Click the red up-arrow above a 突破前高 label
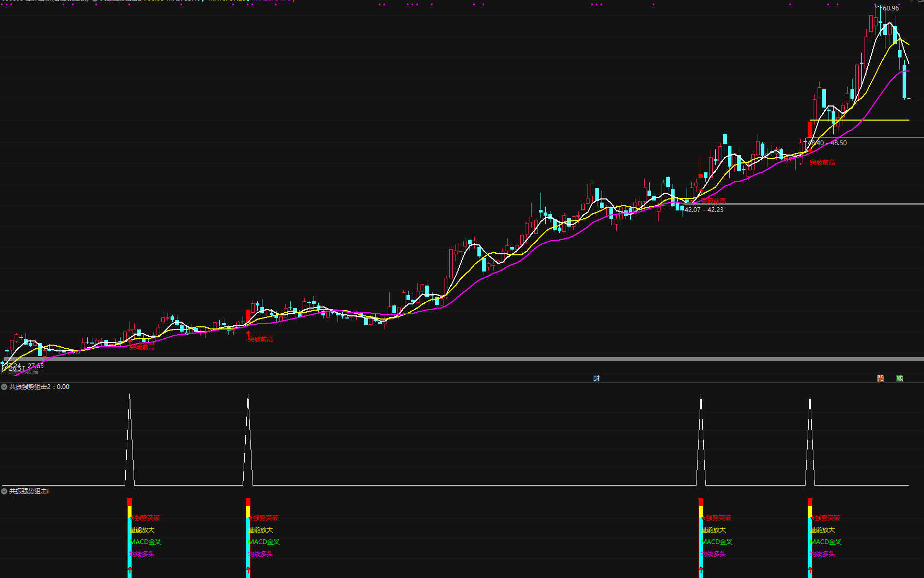This screenshot has width=924, height=578. click(x=248, y=333)
